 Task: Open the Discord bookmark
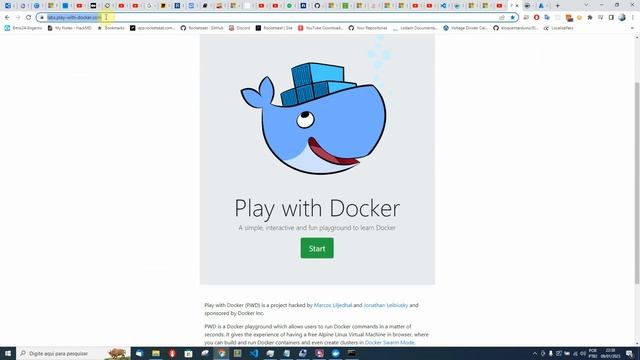coord(240,28)
